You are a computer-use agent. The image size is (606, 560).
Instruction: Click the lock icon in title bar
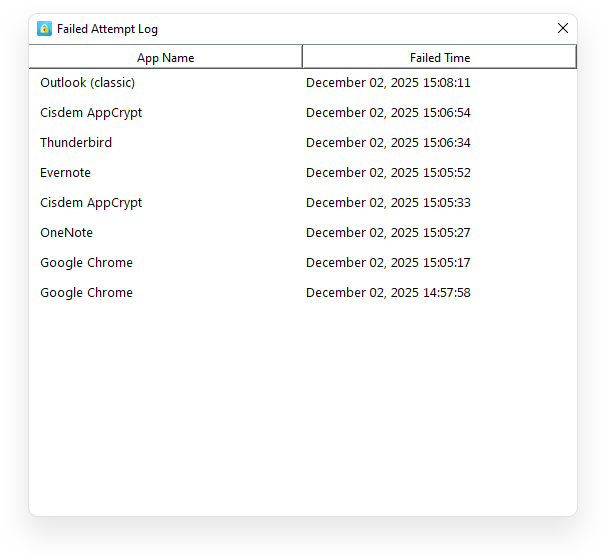point(44,29)
